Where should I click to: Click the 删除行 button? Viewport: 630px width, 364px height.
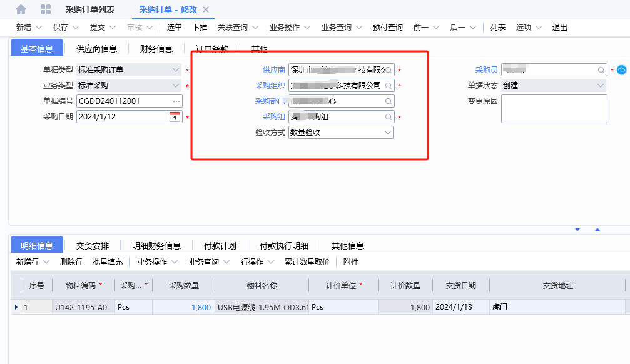click(71, 262)
